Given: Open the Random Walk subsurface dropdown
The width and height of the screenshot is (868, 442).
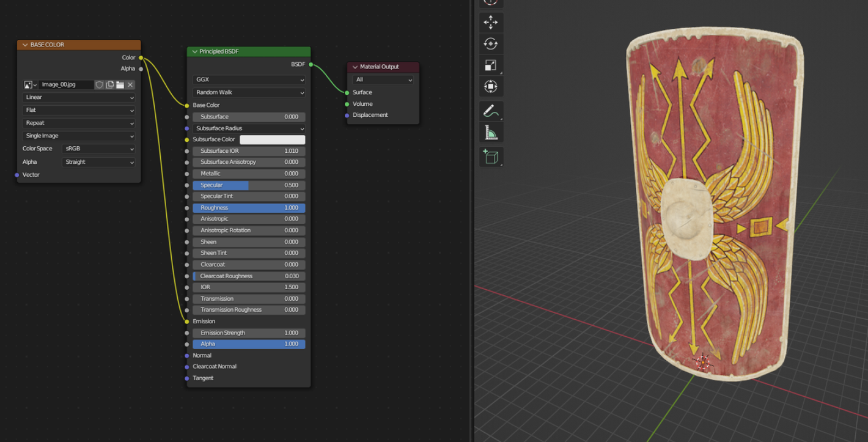Looking at the screenshot, I should [249, 93].
